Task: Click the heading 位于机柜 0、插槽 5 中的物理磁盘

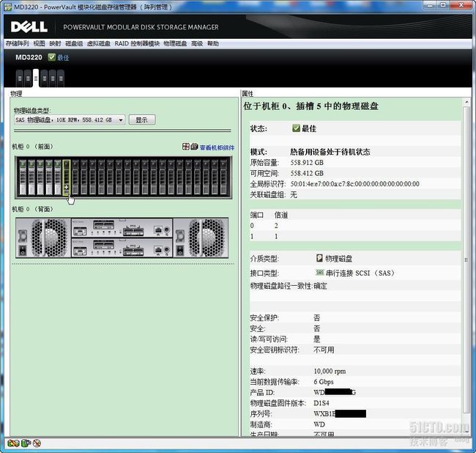Action: (x=310, y=106)
